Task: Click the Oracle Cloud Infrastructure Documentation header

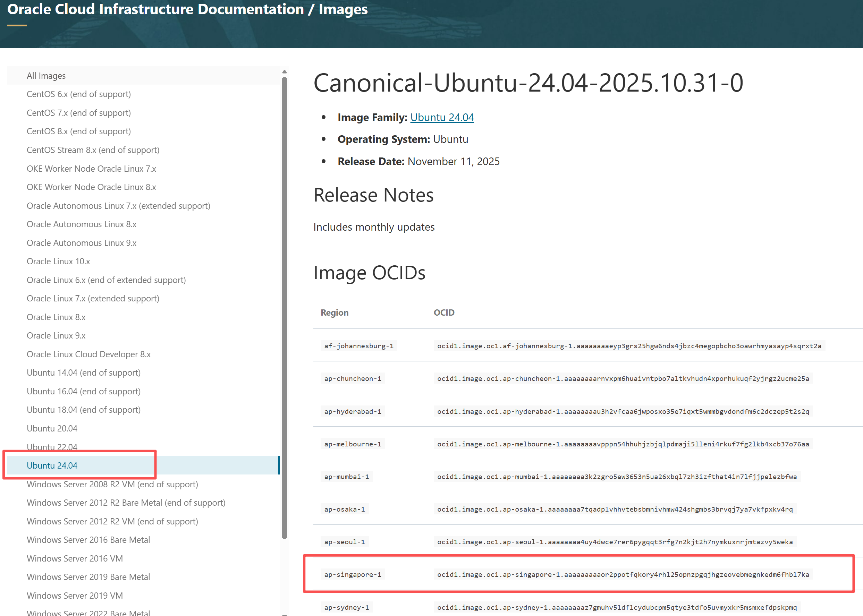Action: 155,9
